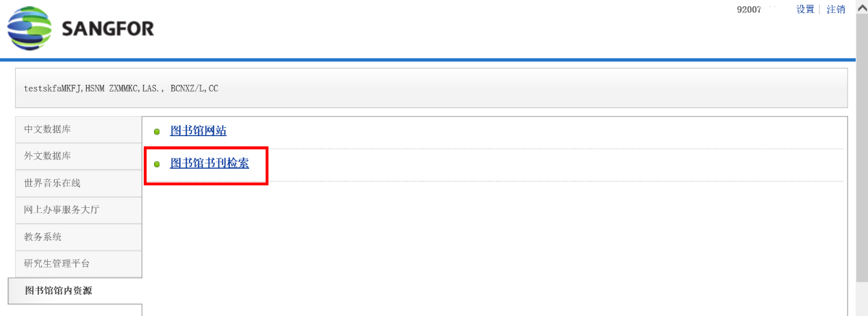Click the green bullet beside 图书馆网站
The width and height of the screenshot is (868, 316).
tap(157, 131)
